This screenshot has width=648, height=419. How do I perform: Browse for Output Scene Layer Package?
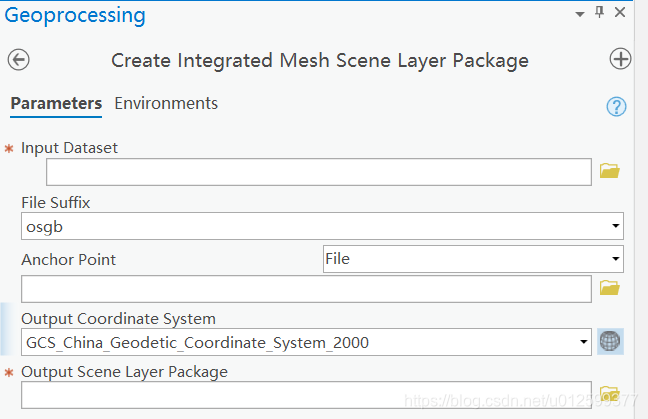click(610, 393)
